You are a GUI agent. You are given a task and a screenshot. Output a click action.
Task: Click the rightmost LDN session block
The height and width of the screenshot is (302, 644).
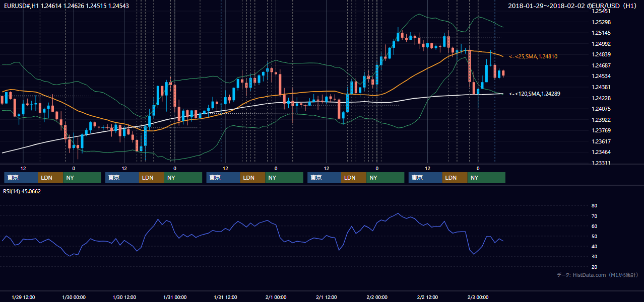click(x=455, y=178)
